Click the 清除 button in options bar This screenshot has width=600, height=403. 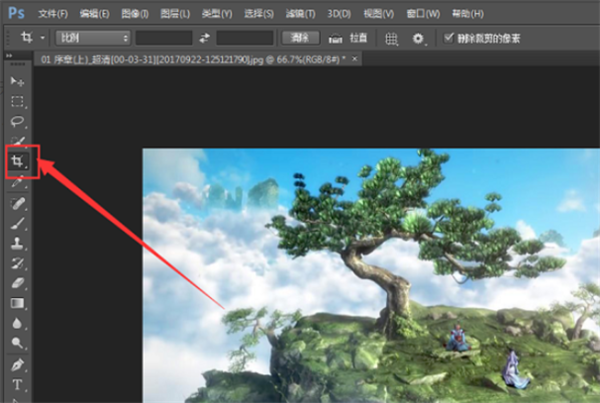(299, 37)
